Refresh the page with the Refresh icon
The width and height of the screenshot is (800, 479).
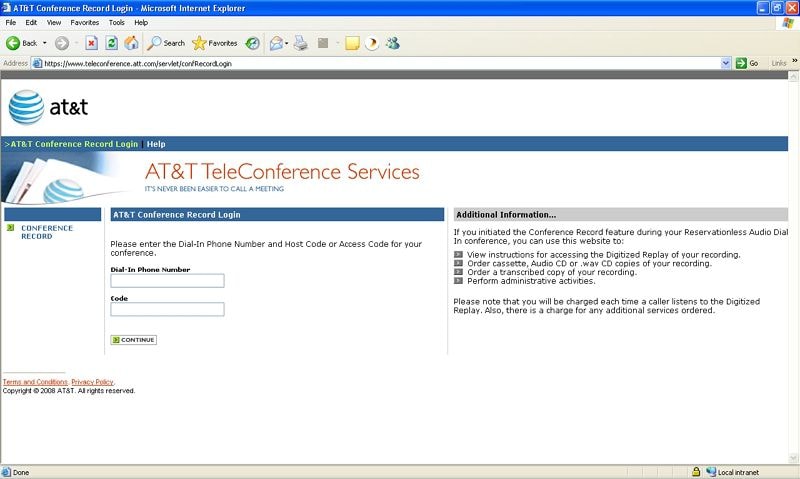tap(111, 43)
